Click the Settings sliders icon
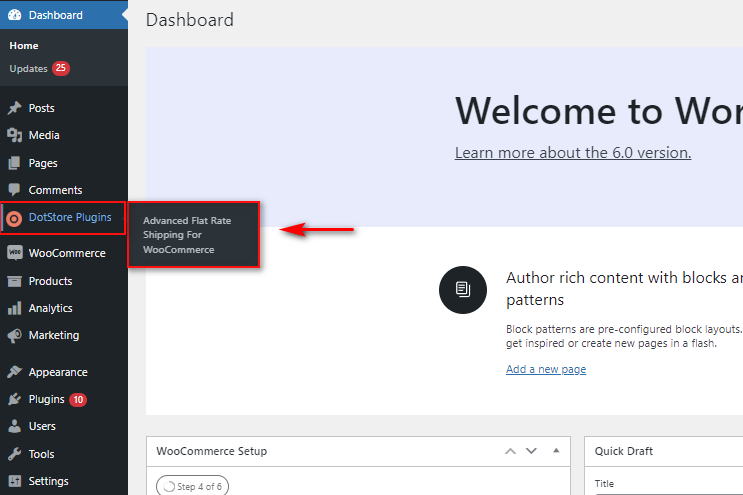The height and width of the screenshot is (495, 743). 15,481
